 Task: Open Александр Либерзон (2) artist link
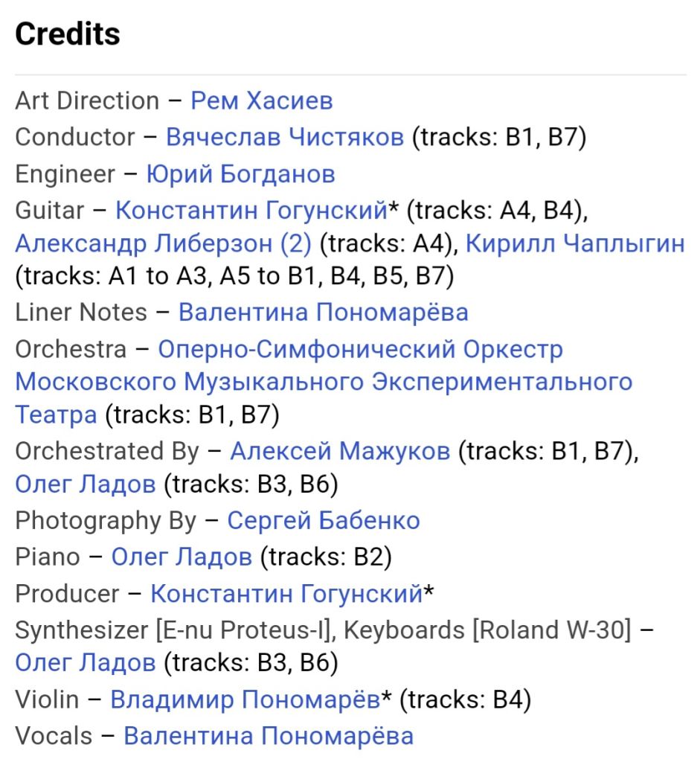163,243
